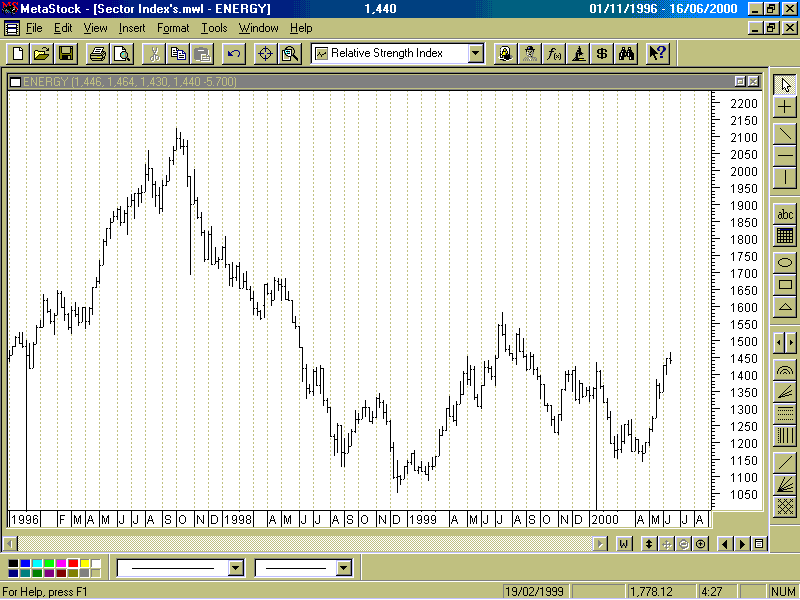Open a file using the folder icon
Image resolution: width=800 pixels, height=600 pixels.
coord(42,54)
